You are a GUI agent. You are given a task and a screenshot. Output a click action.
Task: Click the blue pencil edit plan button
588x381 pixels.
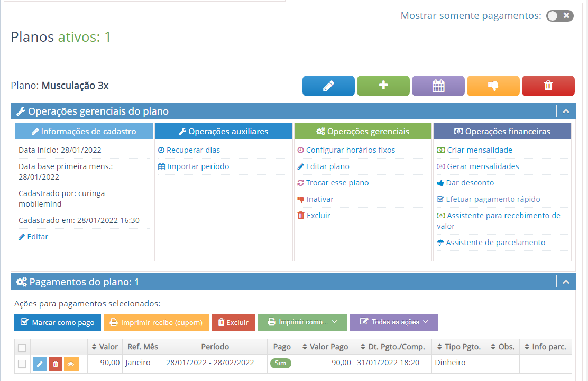click(x=328, y=86)
